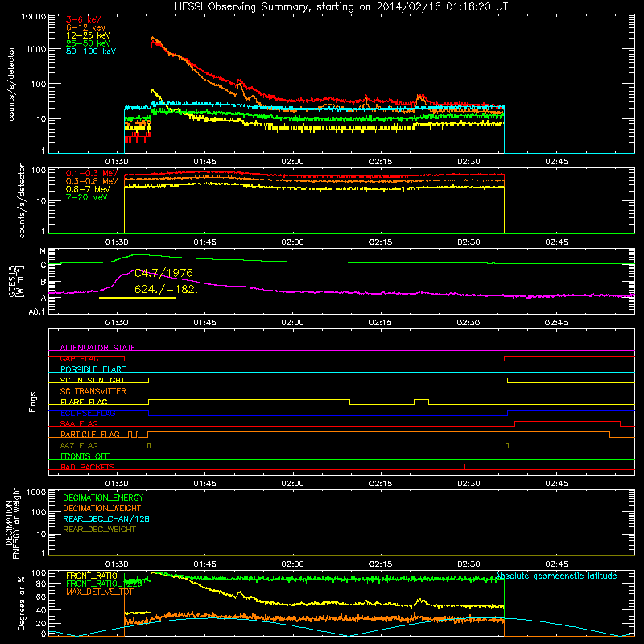Click the SAA_FLAG label

[x=79, y=423]
